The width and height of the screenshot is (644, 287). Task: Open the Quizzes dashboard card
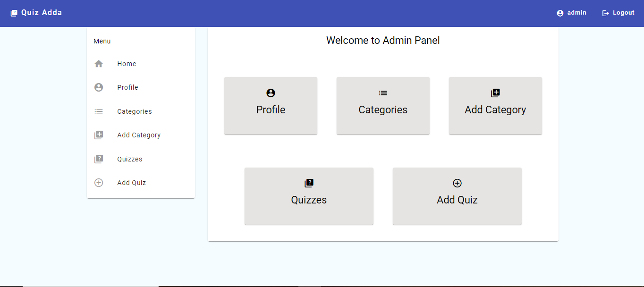[x=309, y=196]
